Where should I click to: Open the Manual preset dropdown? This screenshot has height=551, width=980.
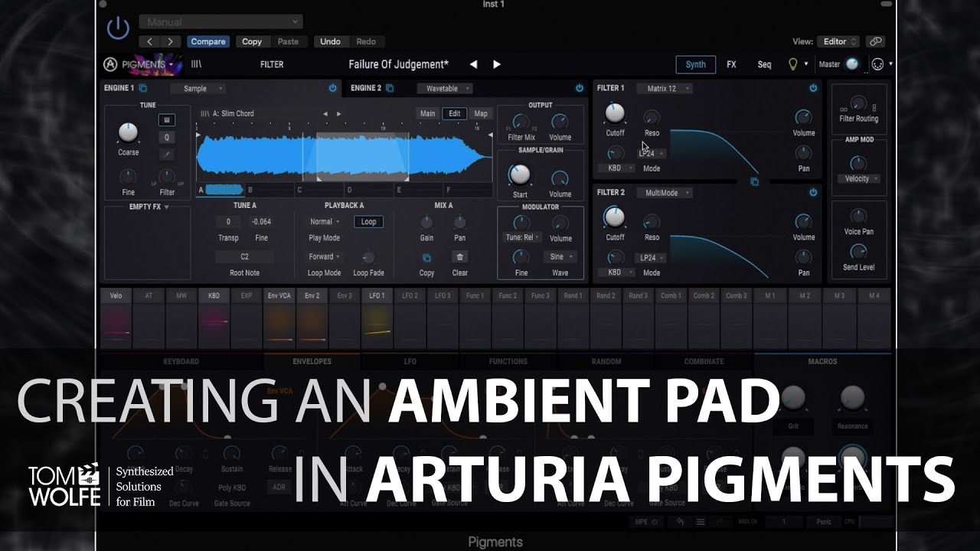[x=221, y=22]
